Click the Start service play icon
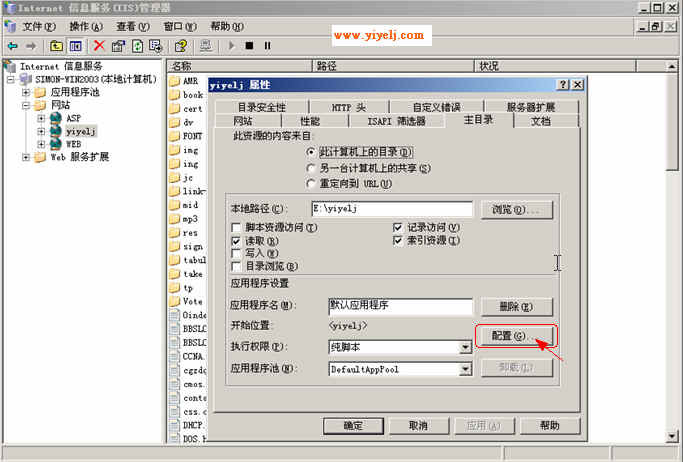This screenshot has height=462, width=683. point(231,46)
